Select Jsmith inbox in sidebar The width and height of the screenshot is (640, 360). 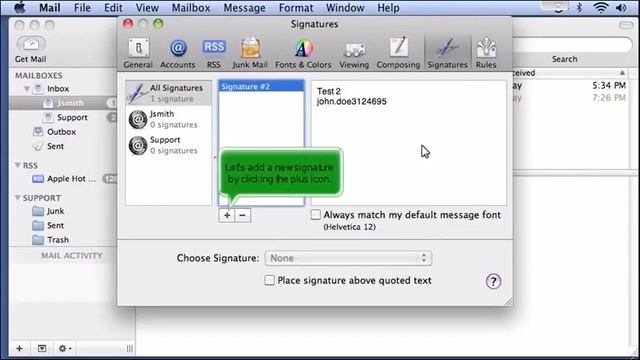tap(62, 103)
